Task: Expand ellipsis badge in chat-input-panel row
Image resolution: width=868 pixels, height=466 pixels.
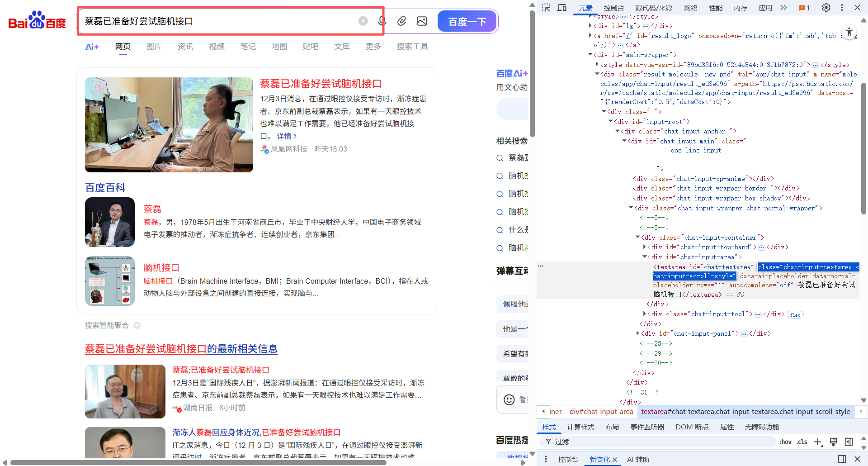Action: (744, 334)
